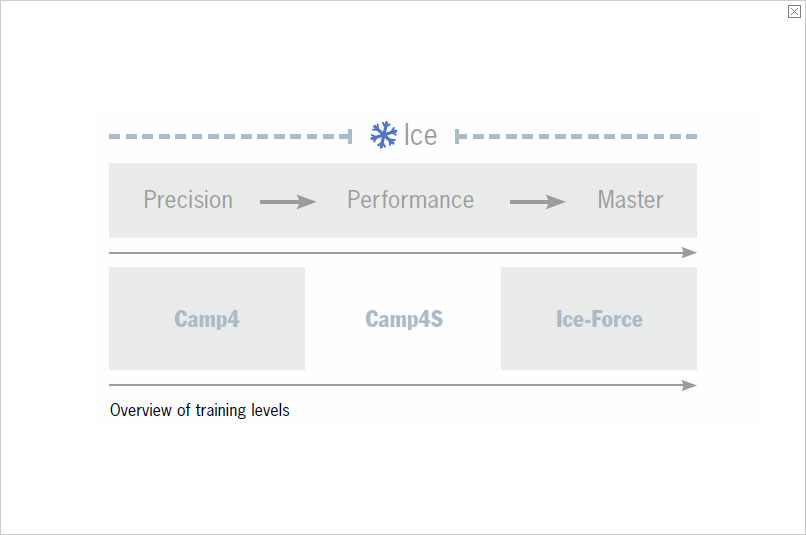Viewport: 806px width, 535px height.
Task: Click arrow between Precision and Performance
Action: pos(288,202)
